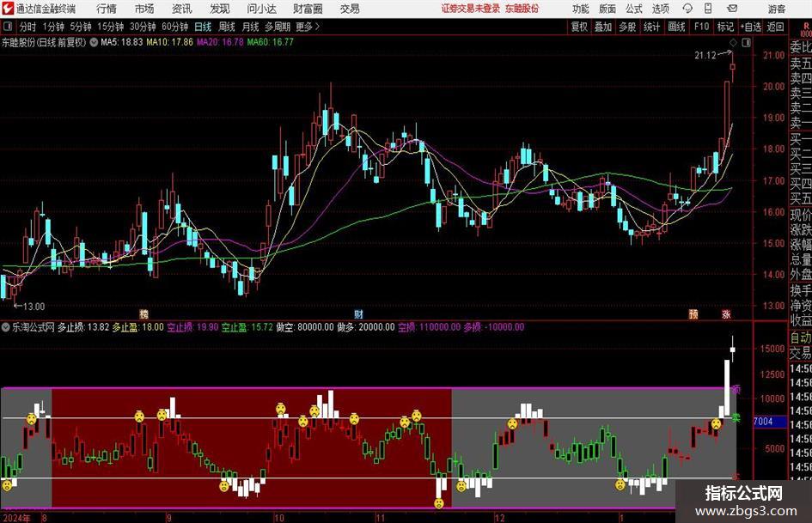Screen dimensions: 812x523
Task: Click the diamond icon at chart top-right
Action: point(733,42)
